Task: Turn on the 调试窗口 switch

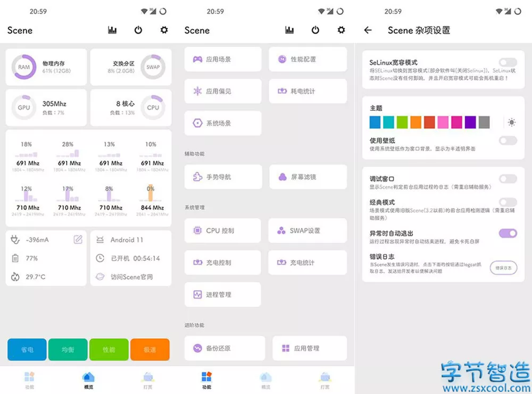Action: pyautogui.click(x=508, y=179)
